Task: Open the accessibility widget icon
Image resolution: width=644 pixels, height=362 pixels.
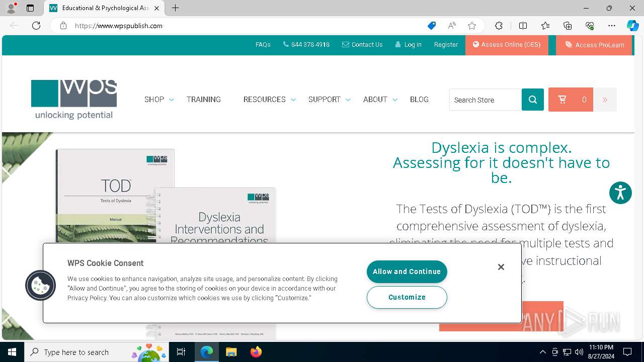Action: click(620, 193)
